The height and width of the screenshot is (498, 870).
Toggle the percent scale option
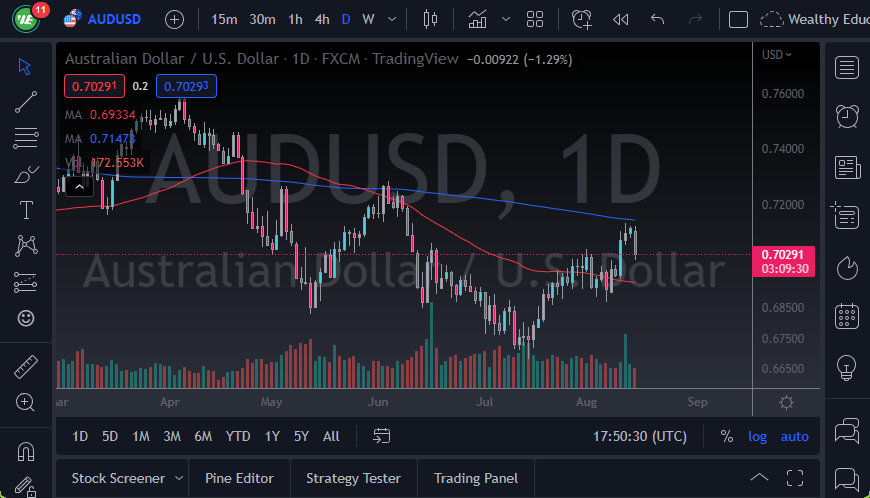[x=727, y=436]
